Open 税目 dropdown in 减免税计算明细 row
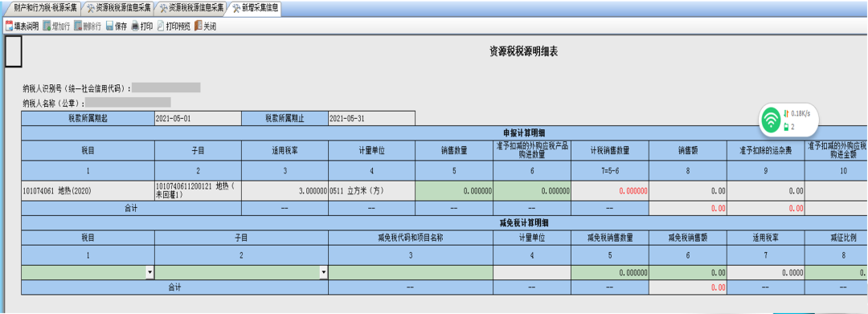868x314 pixels. [x=149, y=272]
